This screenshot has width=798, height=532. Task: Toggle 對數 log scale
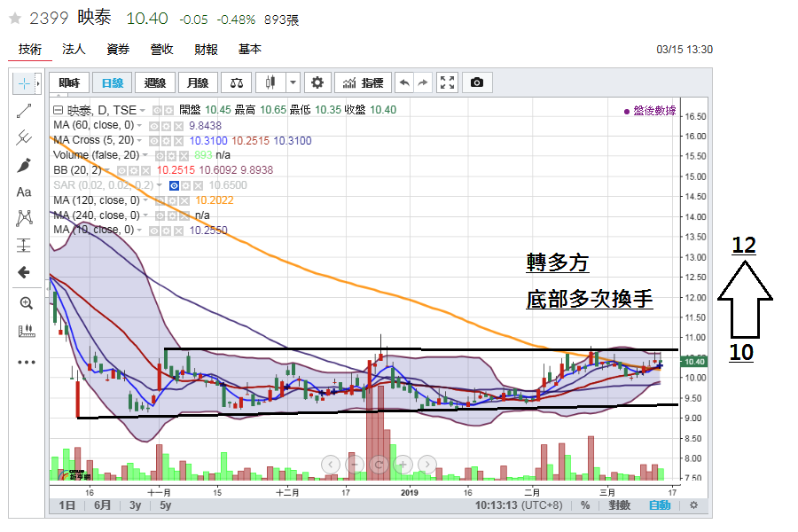[x=620, y=505]
